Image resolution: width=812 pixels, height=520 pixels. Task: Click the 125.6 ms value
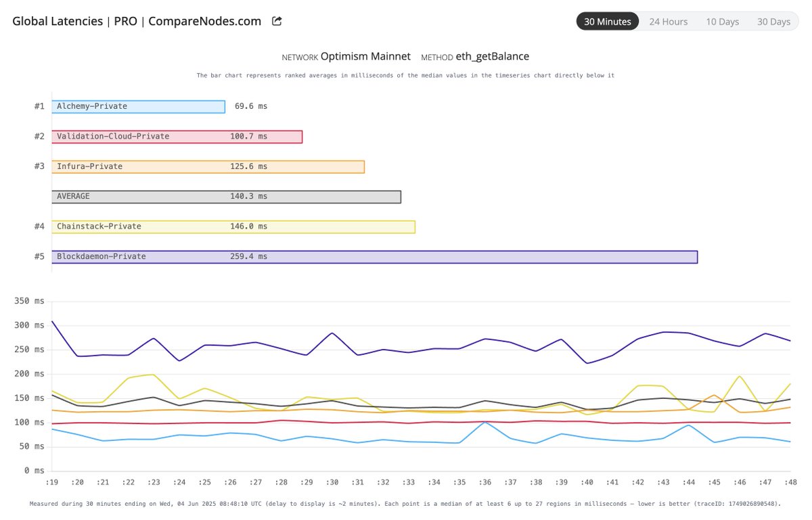(x=249, y=166)
